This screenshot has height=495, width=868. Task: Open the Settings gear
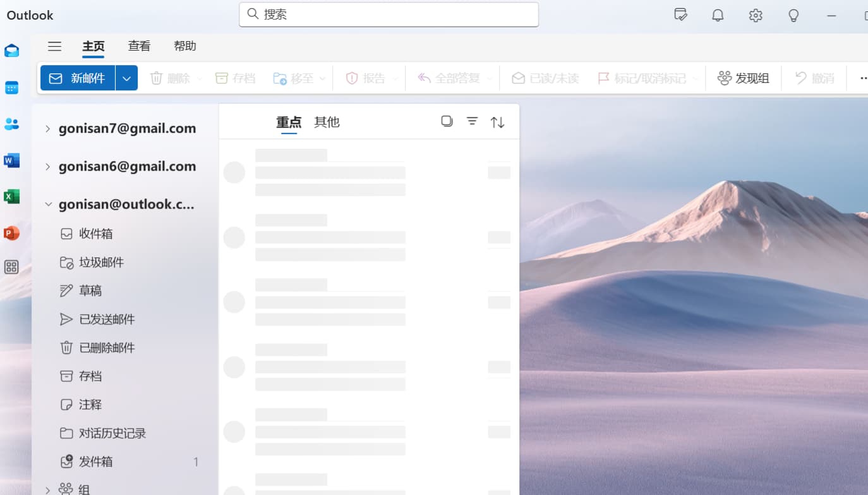756,15
